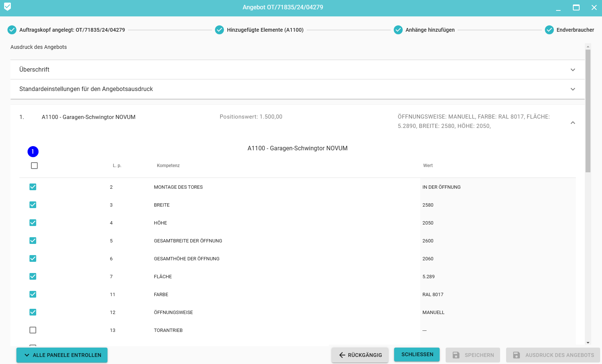Expand Standardeinstellungen für den Angebotsausdruck section
This screenshot has width=602, height=364.
pos(573,89)
